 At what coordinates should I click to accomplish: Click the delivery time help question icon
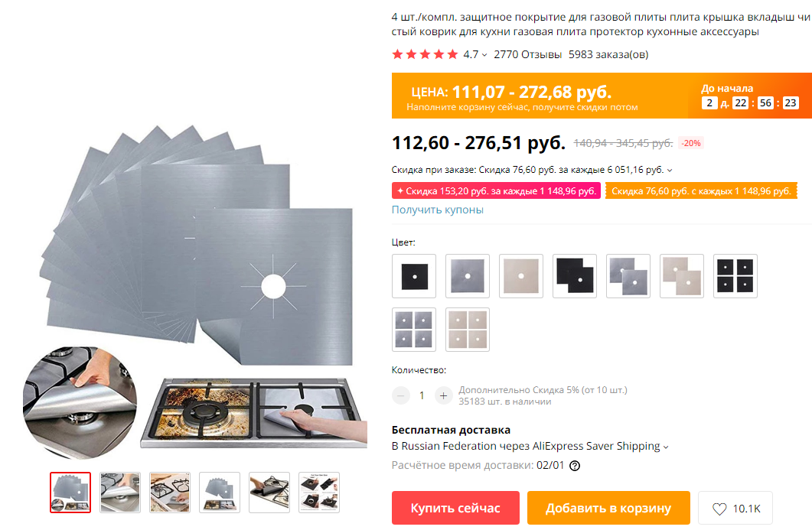(575, 466)
